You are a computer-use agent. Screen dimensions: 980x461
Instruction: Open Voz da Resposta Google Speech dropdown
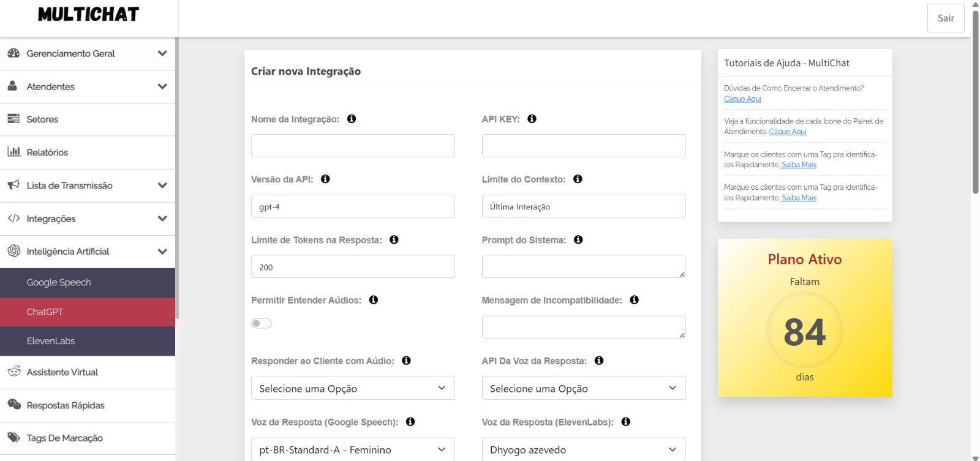click(x=353, y=449)
